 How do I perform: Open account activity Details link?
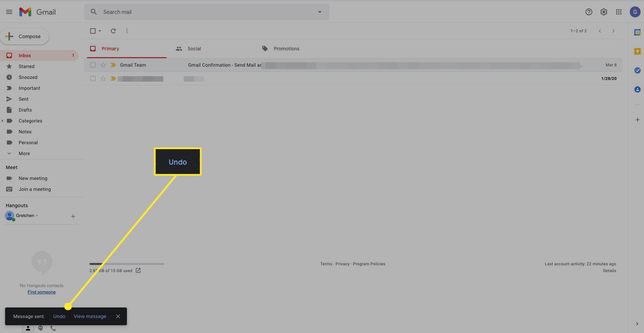[609, 271]
